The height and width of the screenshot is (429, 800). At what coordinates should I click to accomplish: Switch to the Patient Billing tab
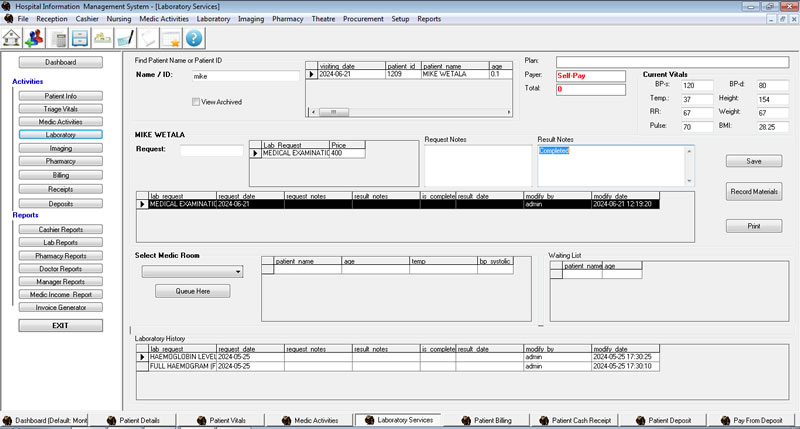[491, 421]
